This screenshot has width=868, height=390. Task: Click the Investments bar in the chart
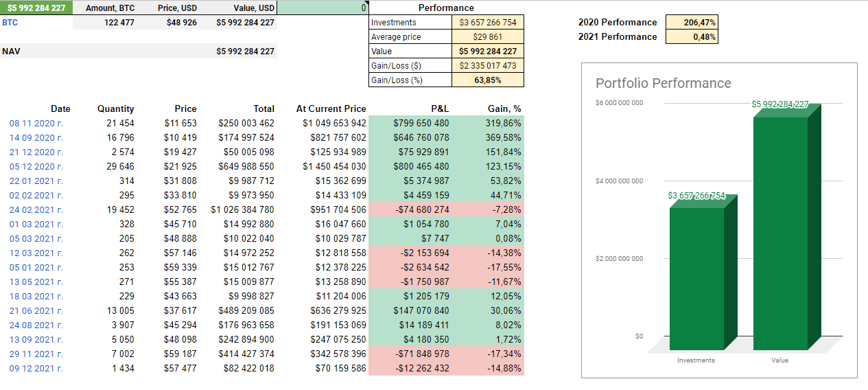tap(696, 278)
